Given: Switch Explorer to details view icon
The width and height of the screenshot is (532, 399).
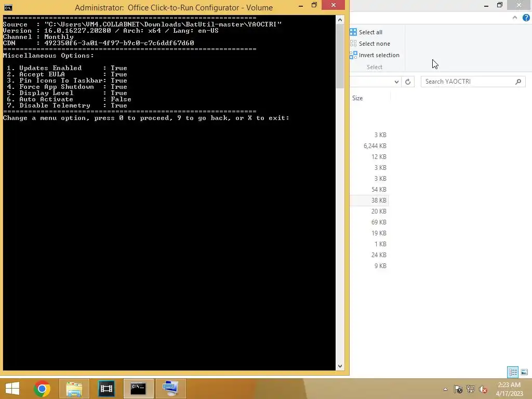Looking at the screenshot, I should click(513, 372).
